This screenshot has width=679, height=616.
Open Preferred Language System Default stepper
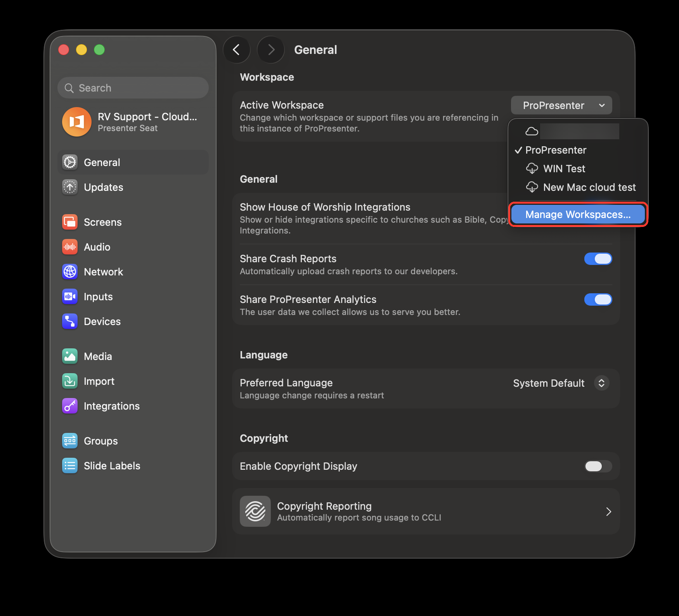click(601, 383)
